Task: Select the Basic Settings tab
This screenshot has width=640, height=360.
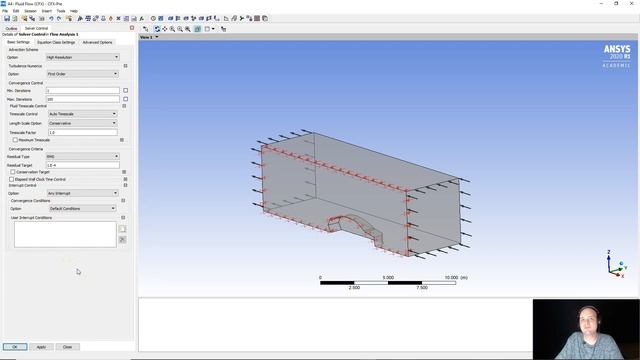Action: click(18, 42)
